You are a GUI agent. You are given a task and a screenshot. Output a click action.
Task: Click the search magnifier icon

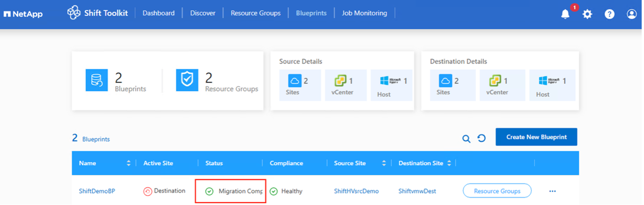pos(466,138)
